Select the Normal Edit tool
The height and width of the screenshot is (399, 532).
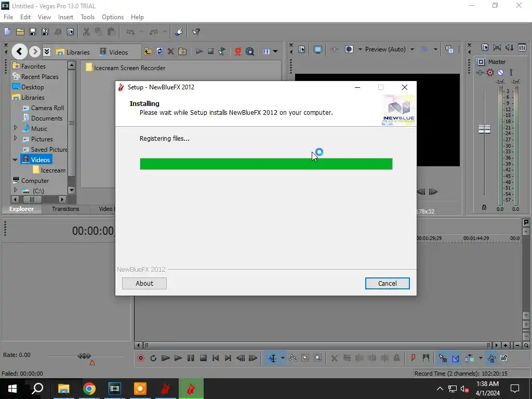272,358
